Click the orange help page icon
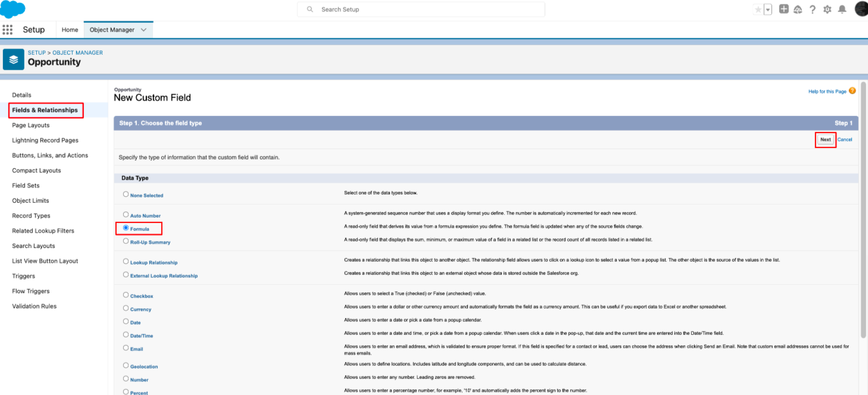The height and width of the screenshot is (395, 868). [853, 91]
